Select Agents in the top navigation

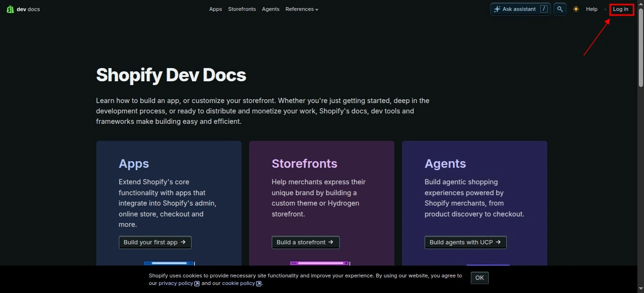tap(271, 9)
